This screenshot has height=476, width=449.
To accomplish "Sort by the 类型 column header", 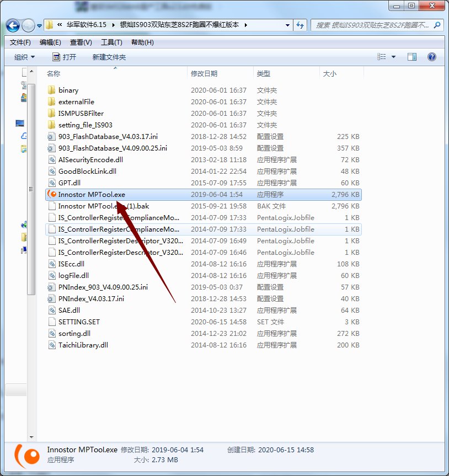I will point(263,74).
